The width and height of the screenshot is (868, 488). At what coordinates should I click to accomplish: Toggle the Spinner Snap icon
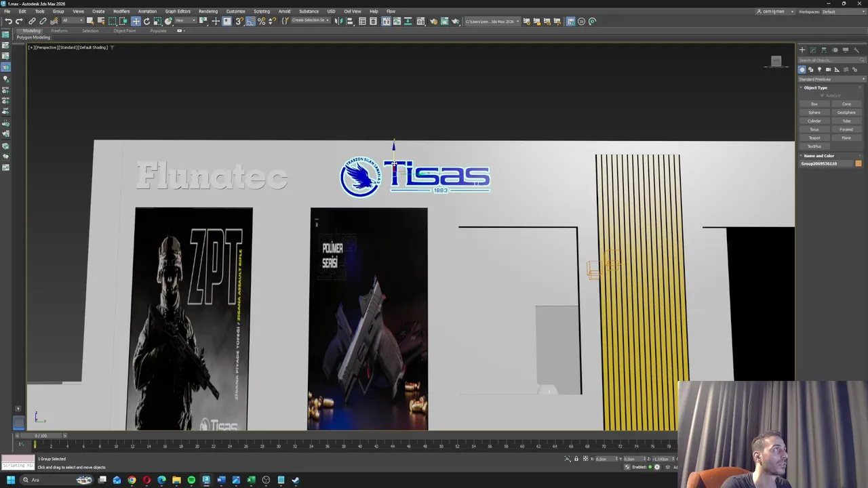pyautogui.click(x=272, y=21)
